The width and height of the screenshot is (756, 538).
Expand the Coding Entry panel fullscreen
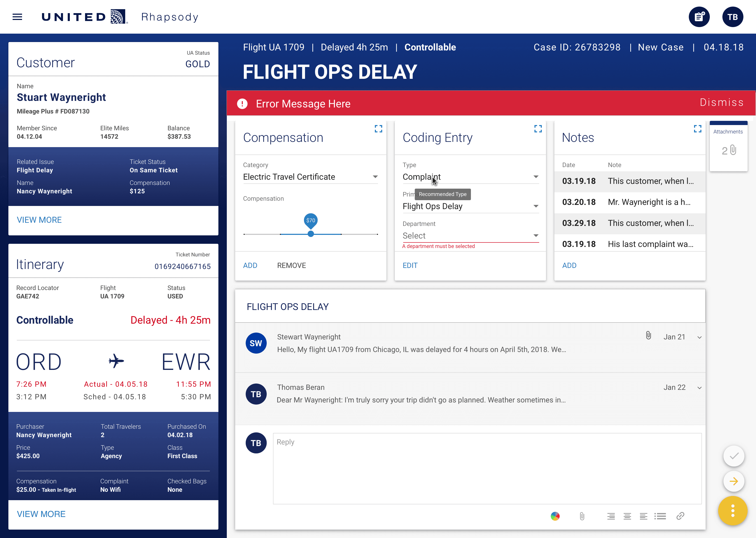coord(538,128)
